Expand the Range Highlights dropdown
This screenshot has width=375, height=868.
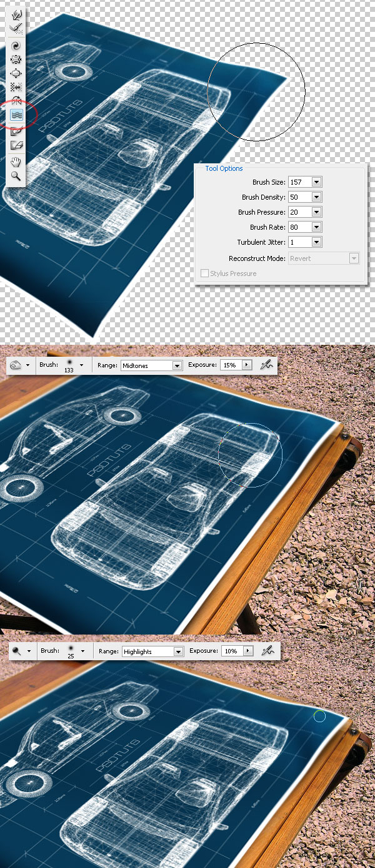(178, 651)
